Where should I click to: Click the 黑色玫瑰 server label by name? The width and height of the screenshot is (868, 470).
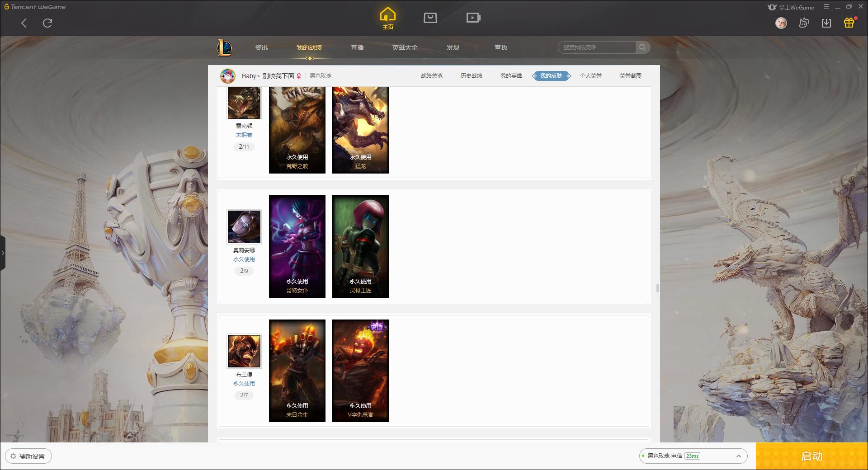pos(321,76)
